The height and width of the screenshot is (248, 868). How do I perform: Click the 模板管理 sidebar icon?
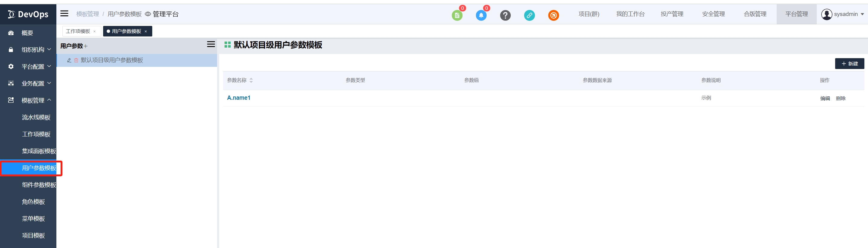[x=11, y=100]
